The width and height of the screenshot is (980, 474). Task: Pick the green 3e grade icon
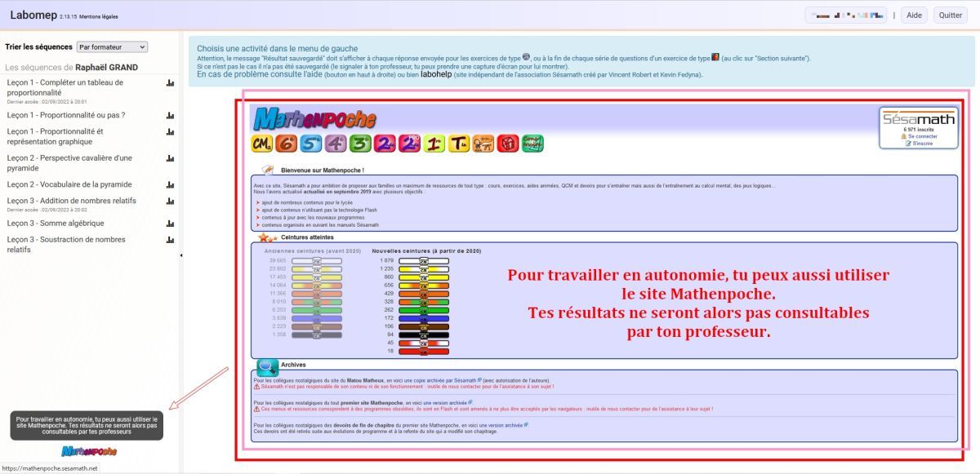(x=360, y=144)
